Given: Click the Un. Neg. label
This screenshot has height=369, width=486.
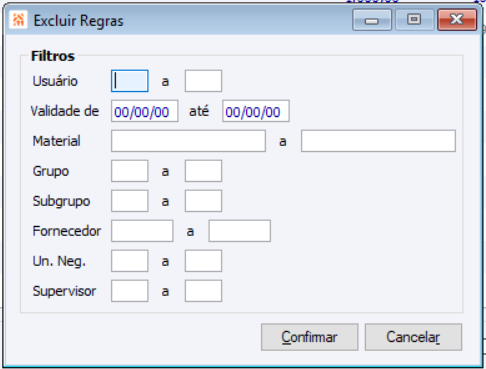Looking at the screenshot, I should pos(59,262).
